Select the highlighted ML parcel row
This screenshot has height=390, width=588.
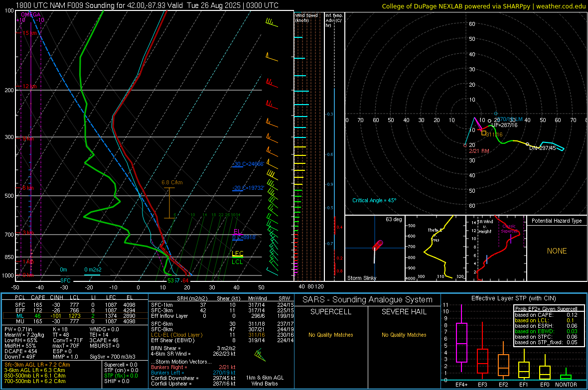coord(74,316)
